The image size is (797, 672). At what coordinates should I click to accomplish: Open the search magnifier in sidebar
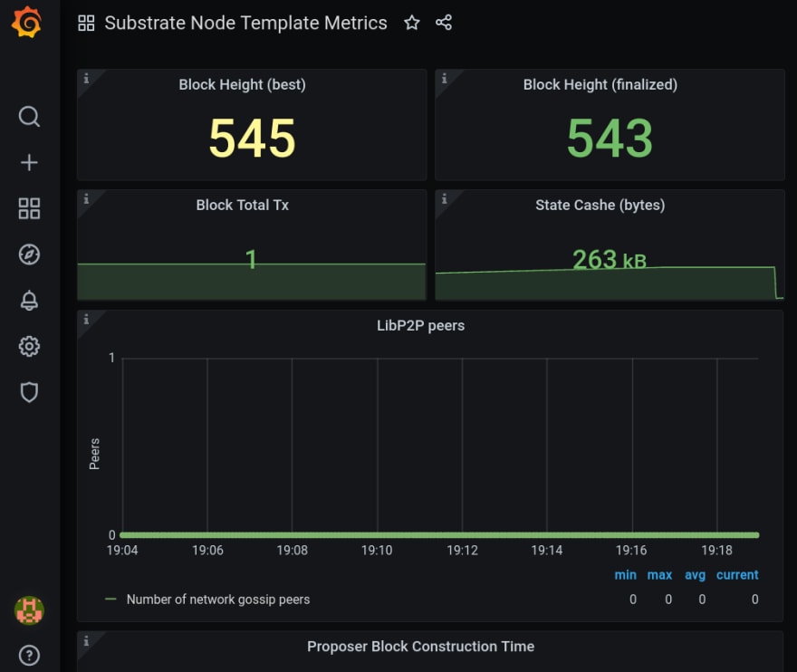29,117
